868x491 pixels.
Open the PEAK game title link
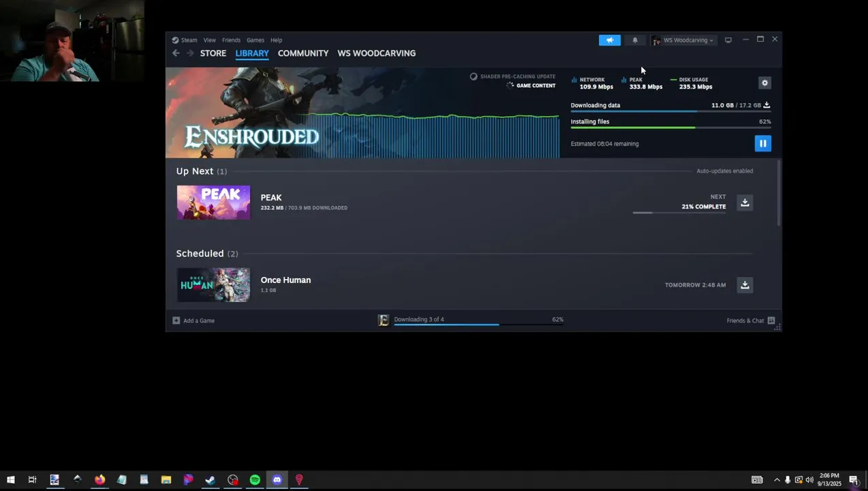[x=271, y=198]
